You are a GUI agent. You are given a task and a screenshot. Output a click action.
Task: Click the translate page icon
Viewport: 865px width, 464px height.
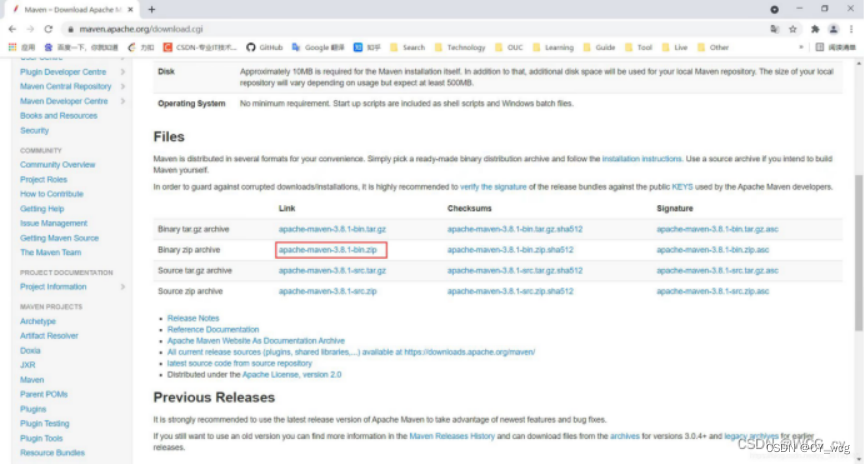click(x=775, y=29)
